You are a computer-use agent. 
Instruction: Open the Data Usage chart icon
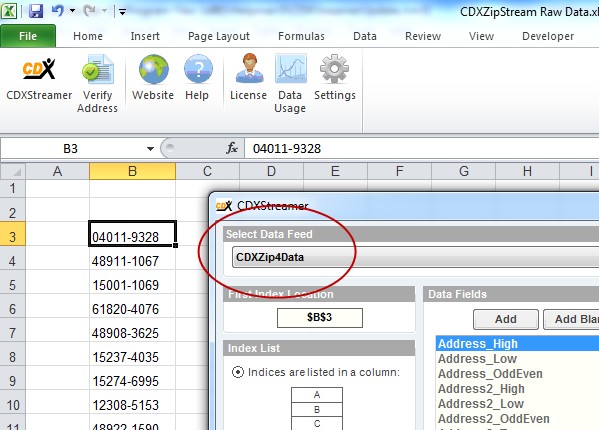290,84
